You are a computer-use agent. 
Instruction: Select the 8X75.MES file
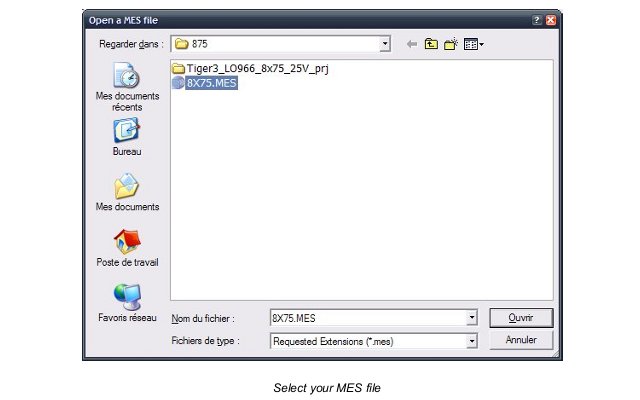[x=211, y=83]
